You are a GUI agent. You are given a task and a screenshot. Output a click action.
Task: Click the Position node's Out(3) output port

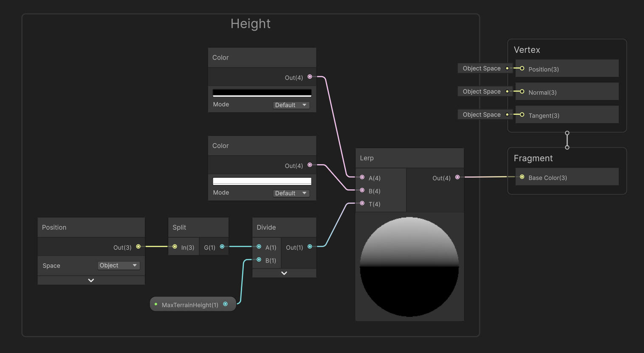(138, 247)
